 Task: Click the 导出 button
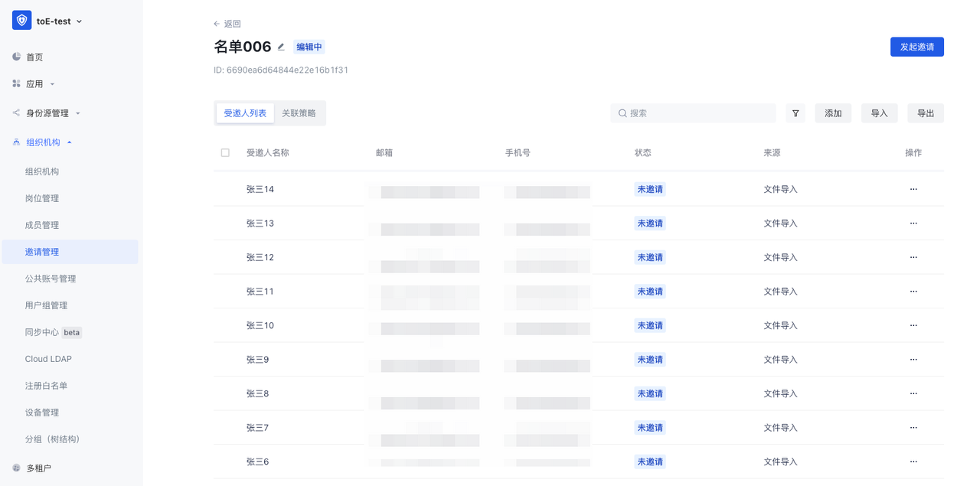click(925, 113)
